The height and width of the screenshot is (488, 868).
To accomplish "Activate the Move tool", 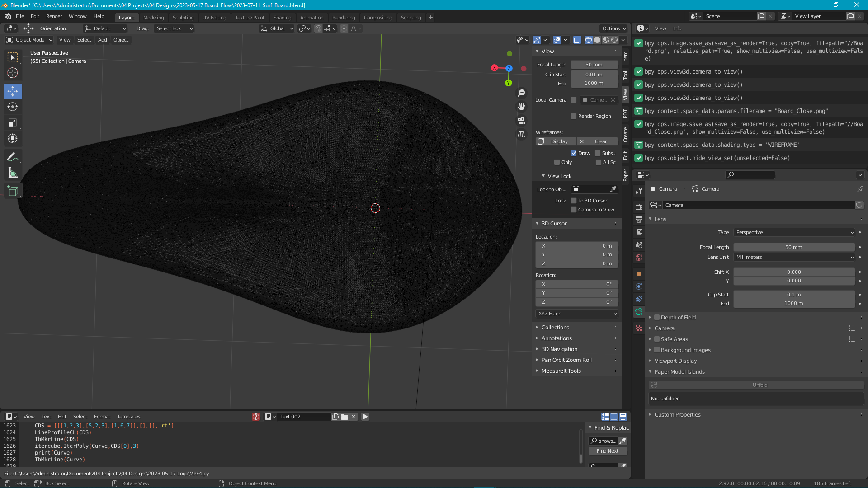I will pos(13,91).
